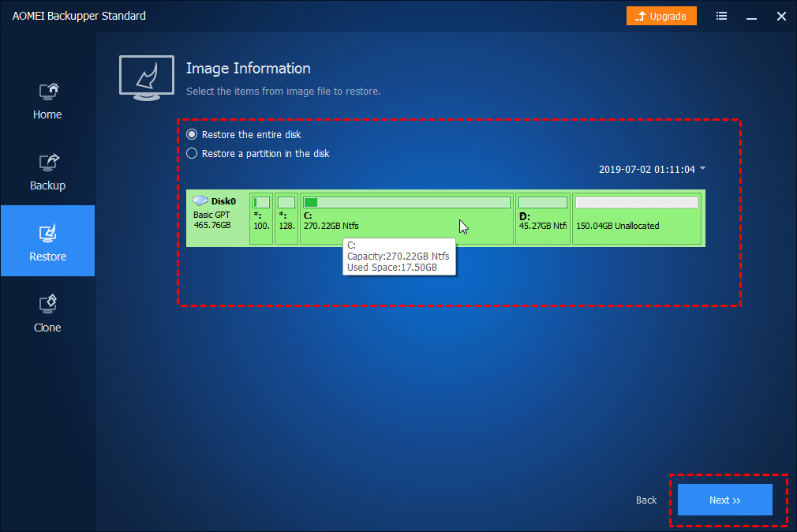Open the Home section in sidebar

[x=47, y=102]
